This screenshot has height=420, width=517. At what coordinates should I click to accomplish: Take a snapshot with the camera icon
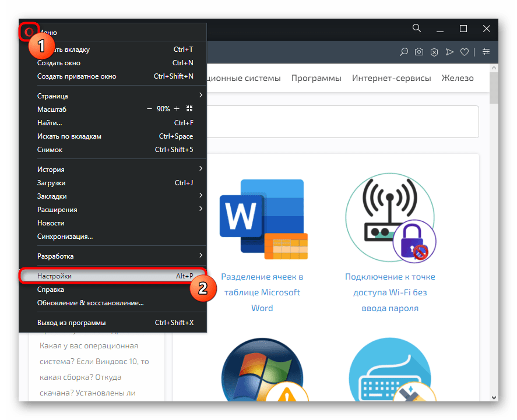(418, 52)
